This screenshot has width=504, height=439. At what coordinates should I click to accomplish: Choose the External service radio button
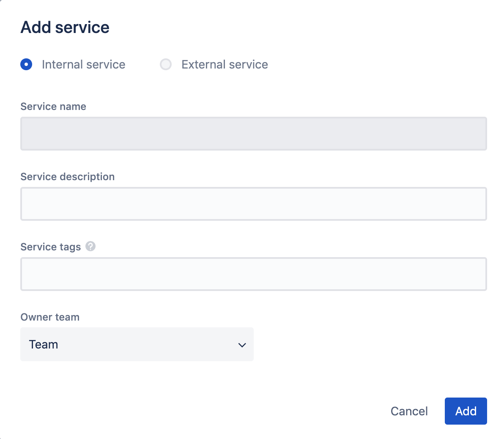pyautogui.click(x=166, y=64)
